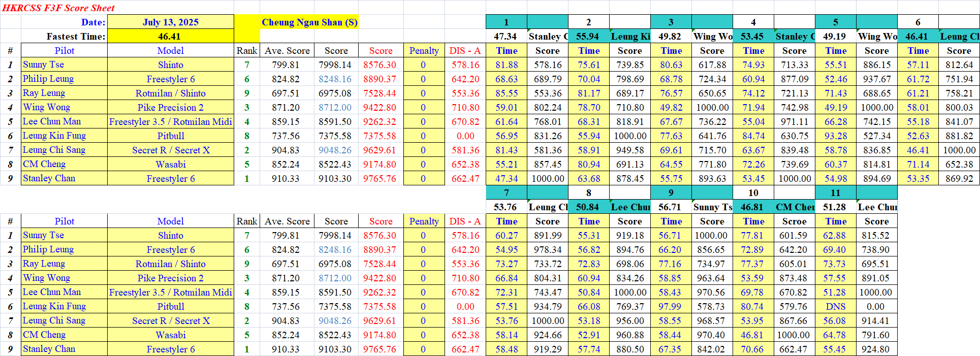Select the DNS cell in round 11

tap(835, 306)
